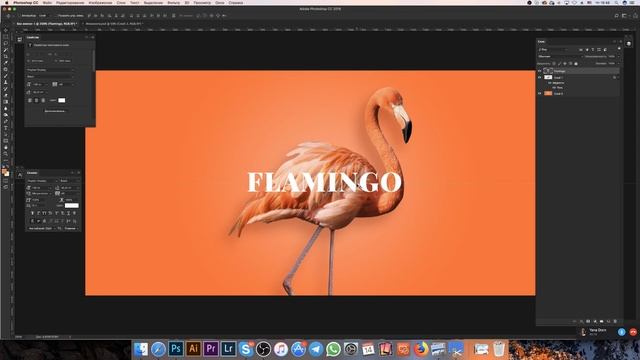Select the Brush tool
This screenshot has width=640, height=360.
click(6, 76)
